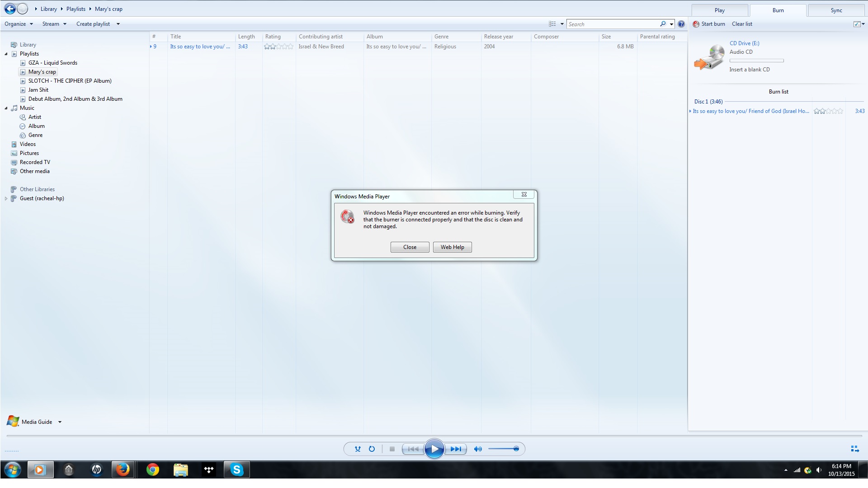Toggle shuffle in playback controls

[358, 449]
